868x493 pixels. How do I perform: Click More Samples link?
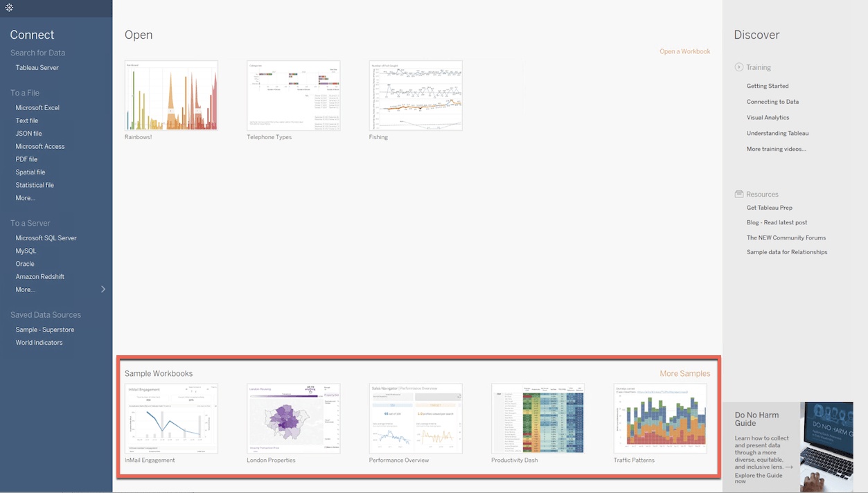coord(684,374)
